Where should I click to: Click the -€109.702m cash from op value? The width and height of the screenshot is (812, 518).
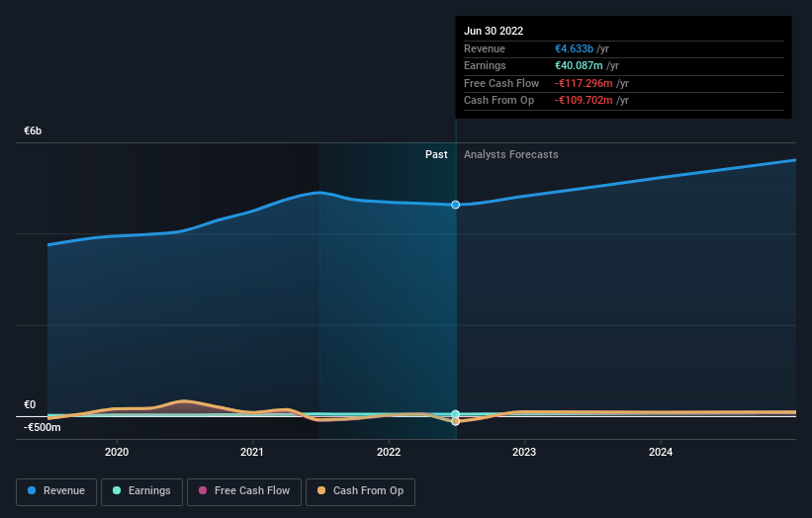tap(584, 101)
